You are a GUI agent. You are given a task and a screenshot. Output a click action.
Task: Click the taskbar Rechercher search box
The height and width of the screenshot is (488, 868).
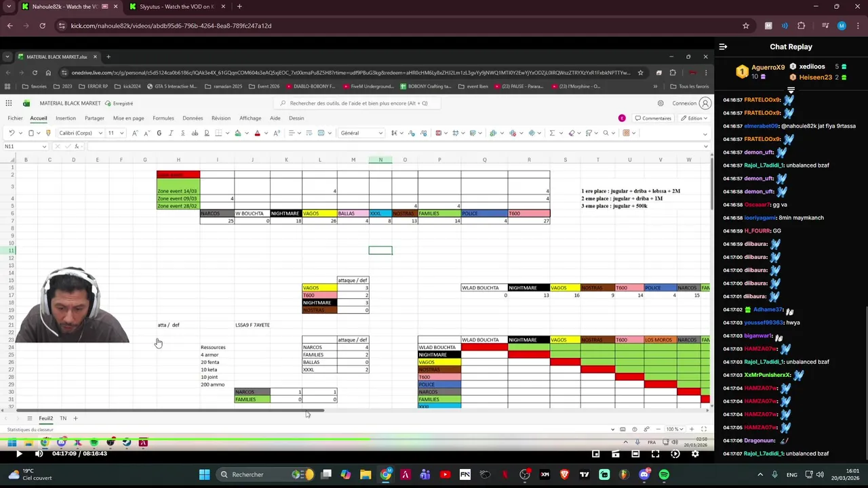266,474
